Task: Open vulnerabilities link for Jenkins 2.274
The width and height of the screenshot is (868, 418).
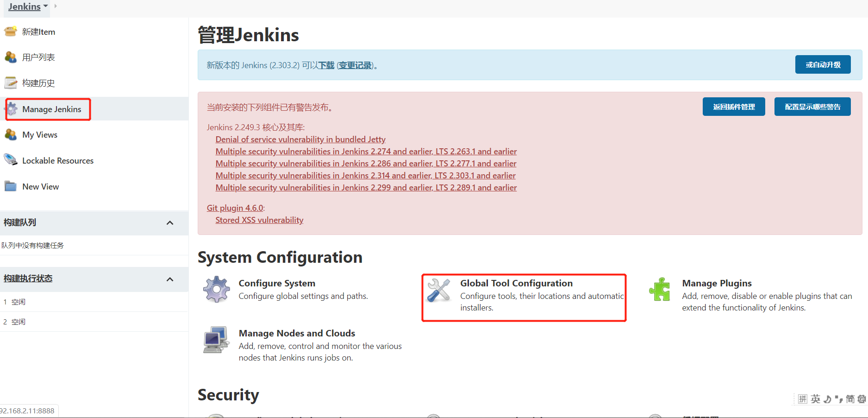Action: tap(366, 151)
